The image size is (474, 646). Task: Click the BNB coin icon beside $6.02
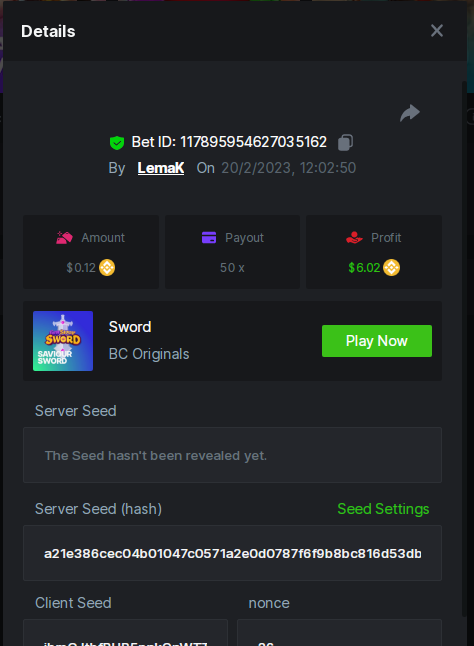pyautogui.click(x=391, y=268)
